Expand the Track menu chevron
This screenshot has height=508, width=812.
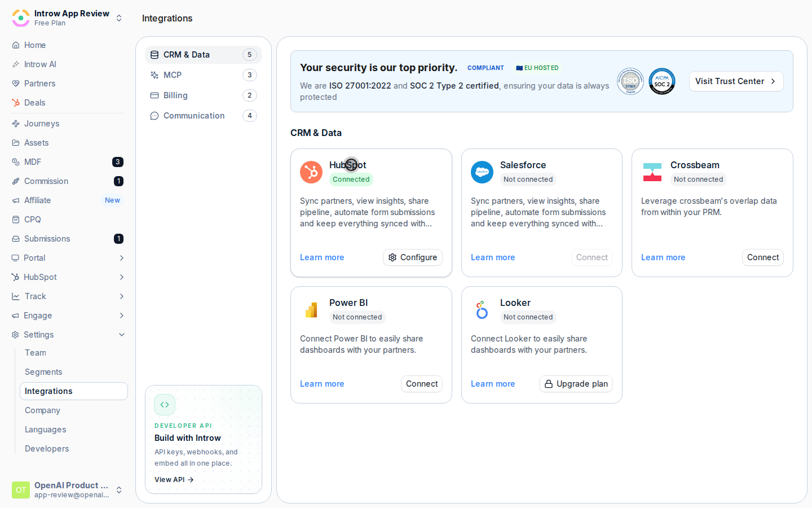coord(122,296)
